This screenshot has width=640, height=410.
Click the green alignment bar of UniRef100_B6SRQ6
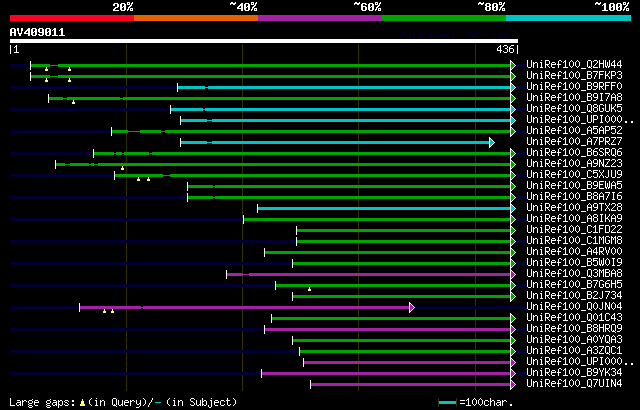[302, 153]
